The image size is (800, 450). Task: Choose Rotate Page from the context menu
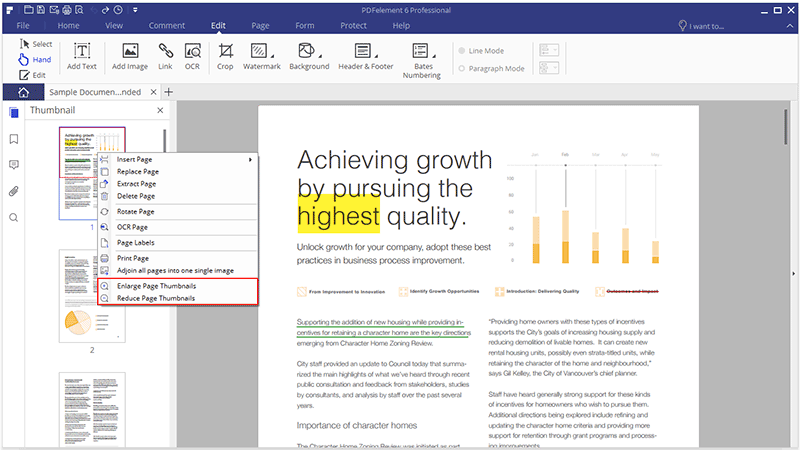(178, 211)
